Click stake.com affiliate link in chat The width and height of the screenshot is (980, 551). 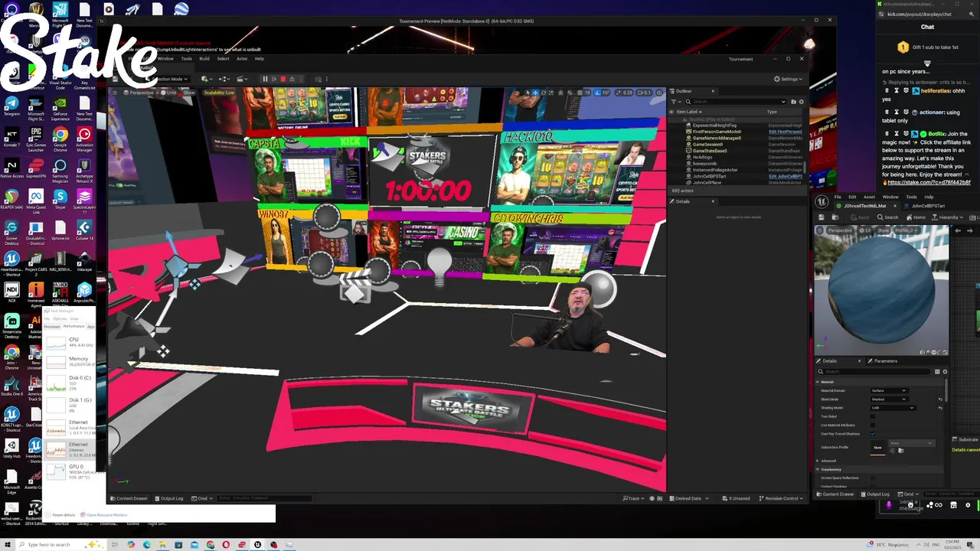click(x=929, y=183)
